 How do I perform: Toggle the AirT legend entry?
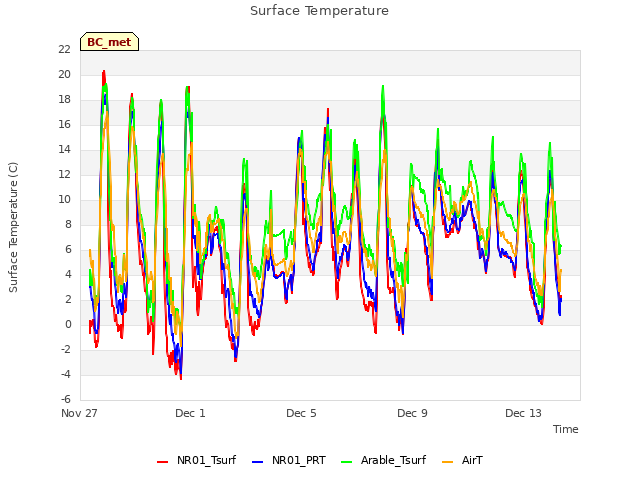[462, 460]
